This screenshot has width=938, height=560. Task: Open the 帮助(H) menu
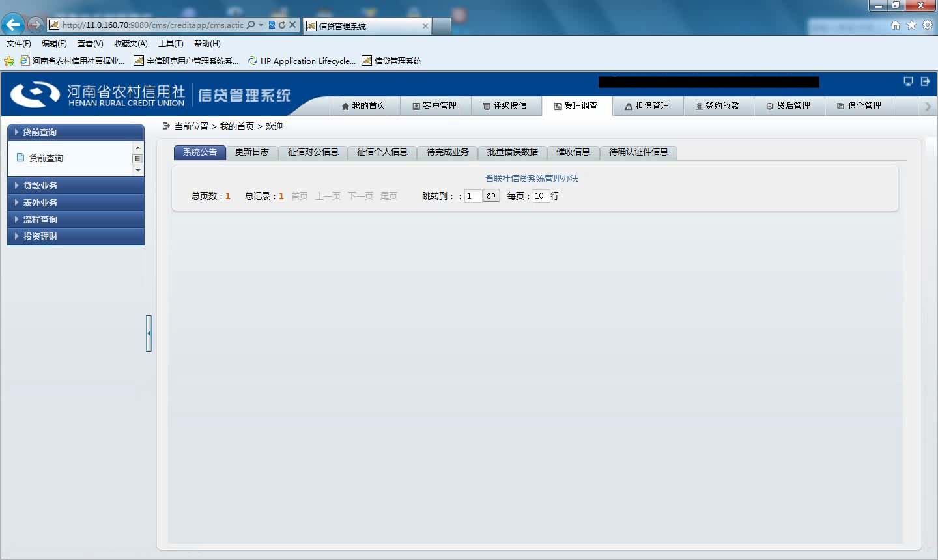point(207,44)
